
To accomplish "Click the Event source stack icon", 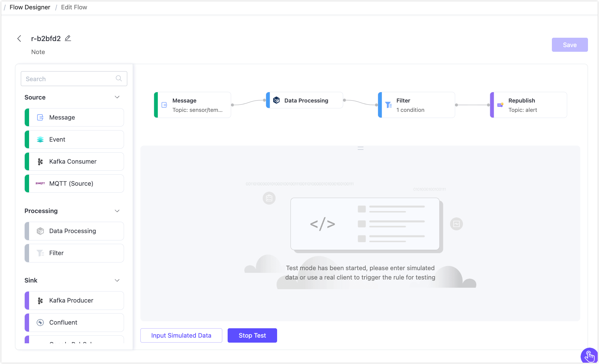I will coord(40,140).
